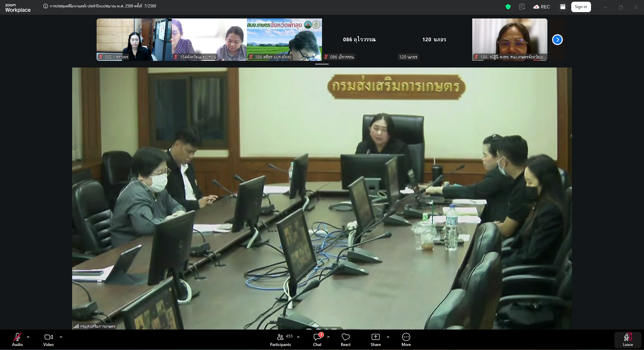Open the Chat panel
The width and height of the screenshot is (644, 350).
click(317, 340)
